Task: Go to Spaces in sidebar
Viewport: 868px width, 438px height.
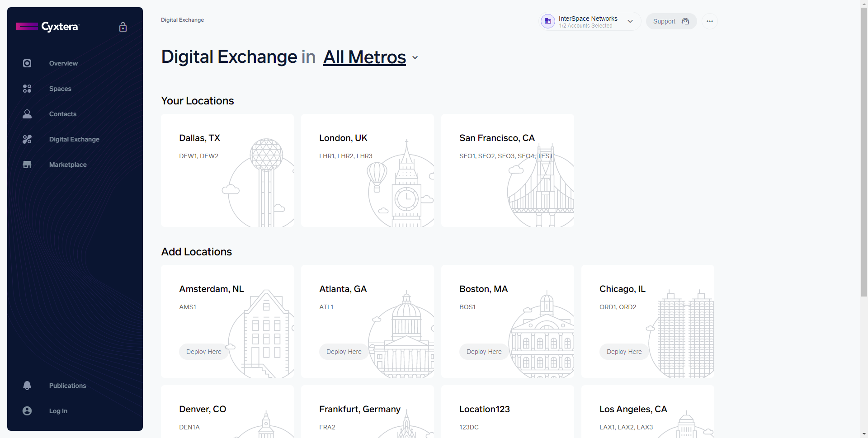Action: tap(60, 89)
